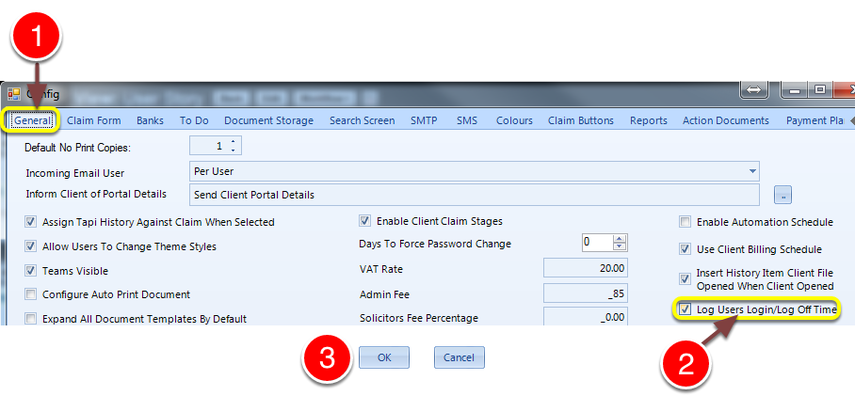Open the Banks tab
The image size is (855, 396).
(150, 121)
